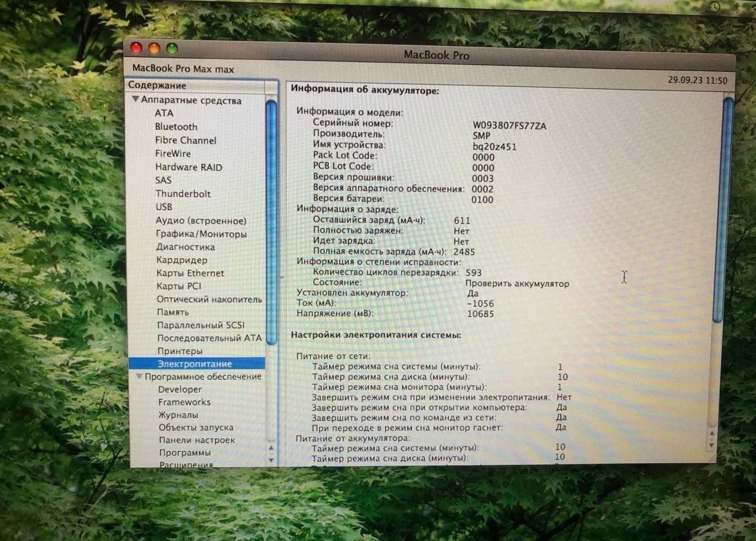The width and height of the screenshot is (756, 541).
Task: Open Карты PCI entry
Action: [179, 286]
